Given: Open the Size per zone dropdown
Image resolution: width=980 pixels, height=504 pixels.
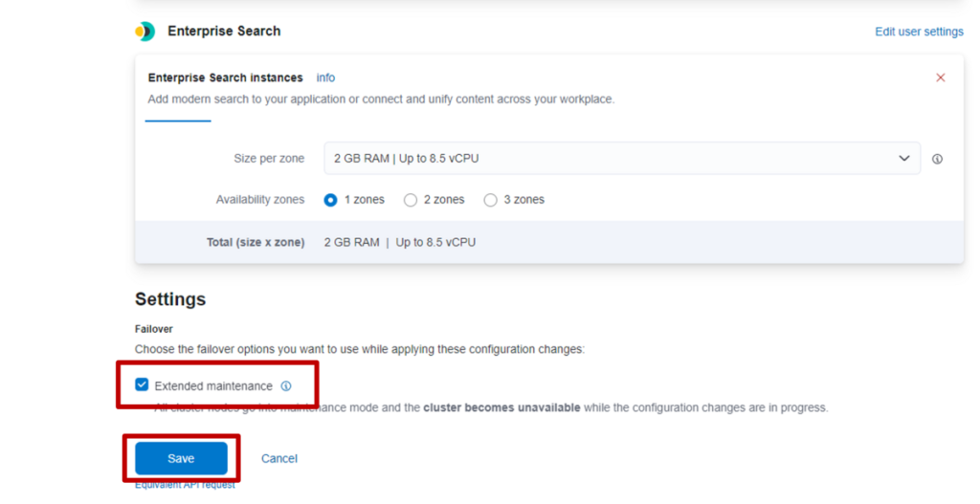Looking at the screenshot, I should 621,159.
